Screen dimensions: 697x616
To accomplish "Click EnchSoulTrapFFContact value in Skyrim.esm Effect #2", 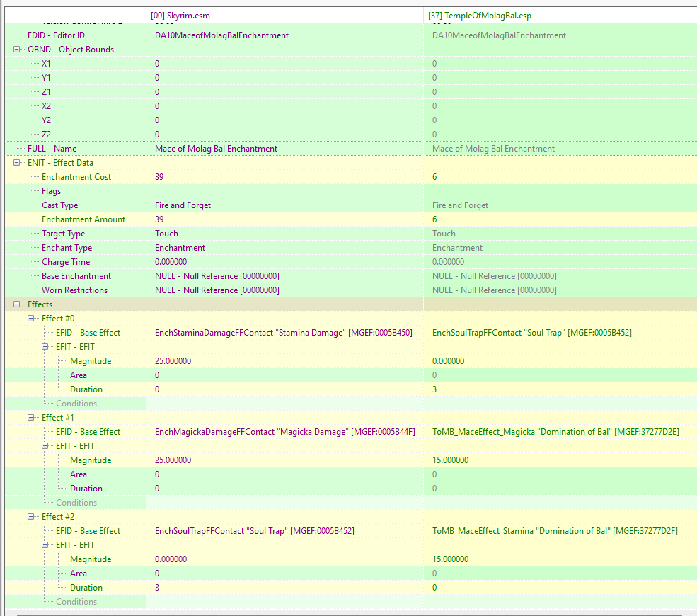I will point(255,531).
